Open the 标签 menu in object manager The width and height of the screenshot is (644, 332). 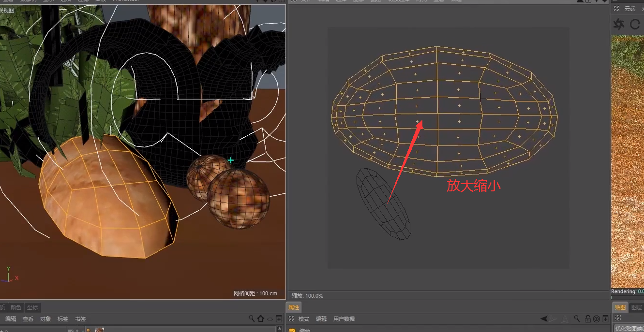coord(63,319)
